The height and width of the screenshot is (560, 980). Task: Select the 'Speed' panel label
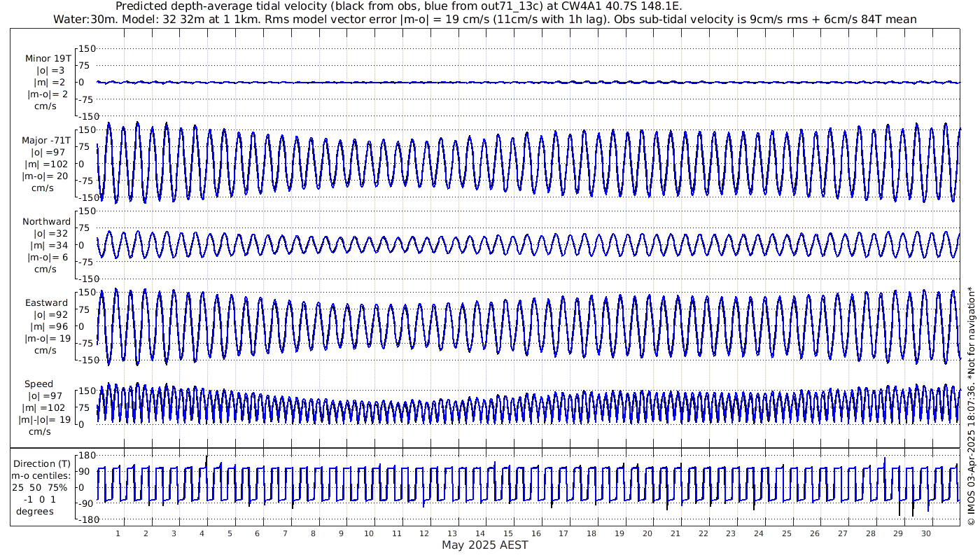(x=38, y=384)
